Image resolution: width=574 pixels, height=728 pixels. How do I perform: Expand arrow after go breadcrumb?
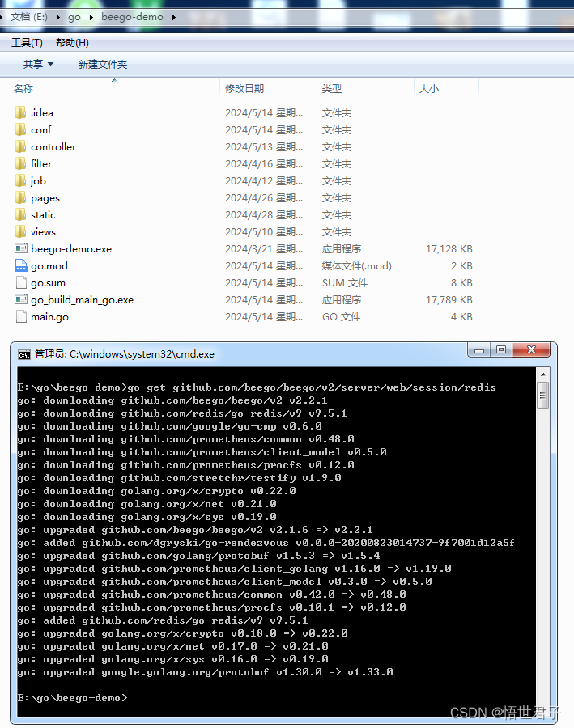point(91,17)
